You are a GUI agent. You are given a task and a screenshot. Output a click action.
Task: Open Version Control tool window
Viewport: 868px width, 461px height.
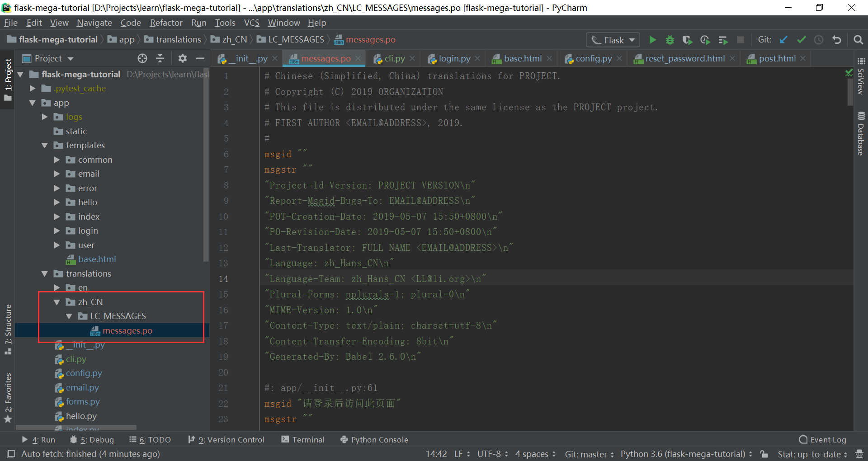[226, 440]
